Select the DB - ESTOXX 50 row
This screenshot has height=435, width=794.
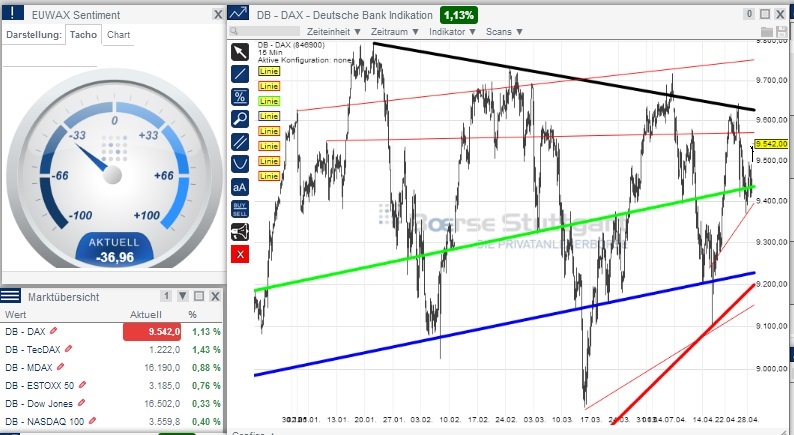(112, 385)
